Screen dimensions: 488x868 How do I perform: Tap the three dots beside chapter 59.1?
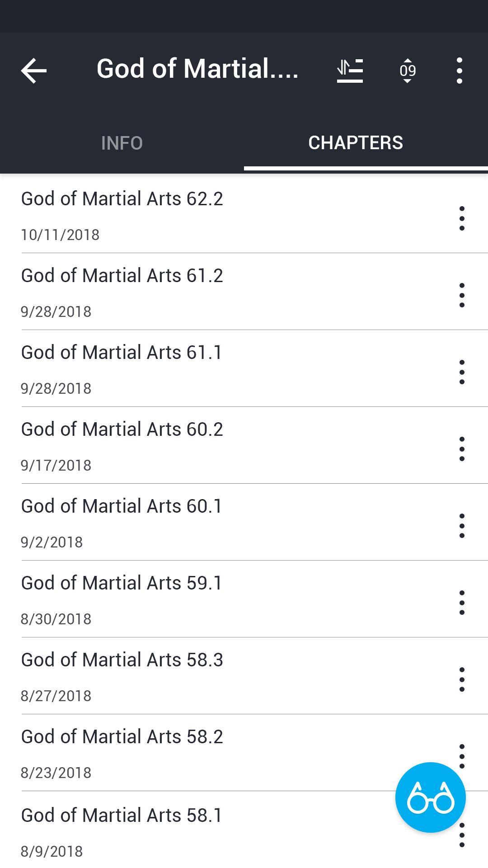tap(462, 603)
